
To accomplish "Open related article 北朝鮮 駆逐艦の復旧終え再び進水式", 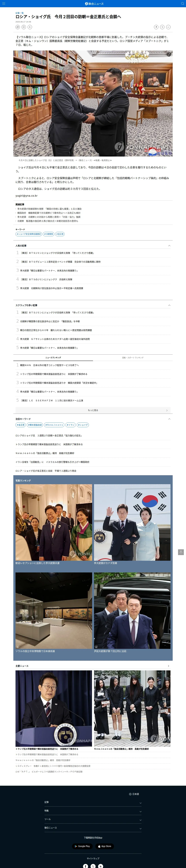I will click(x=48, y=221).
